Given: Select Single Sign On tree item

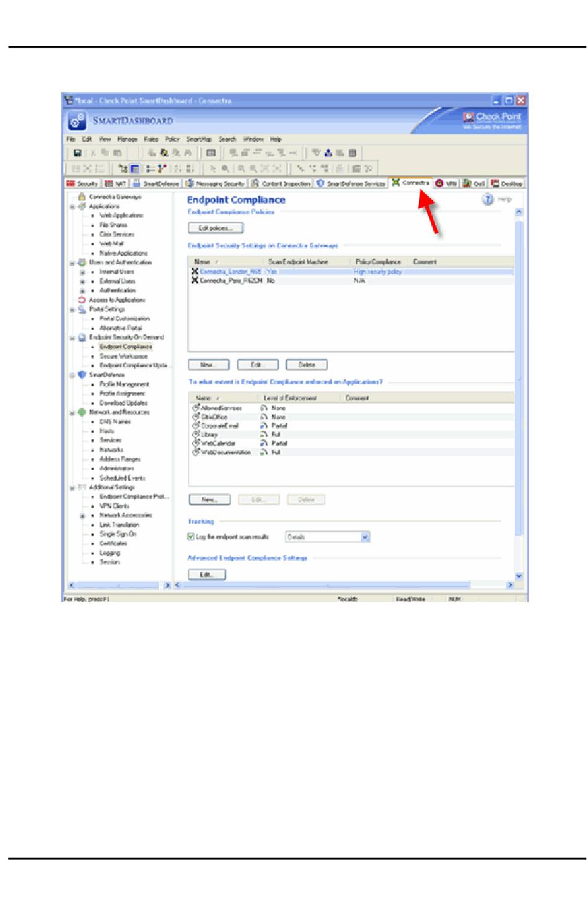Looking at the screenshot, I should (x=118, y=534).
